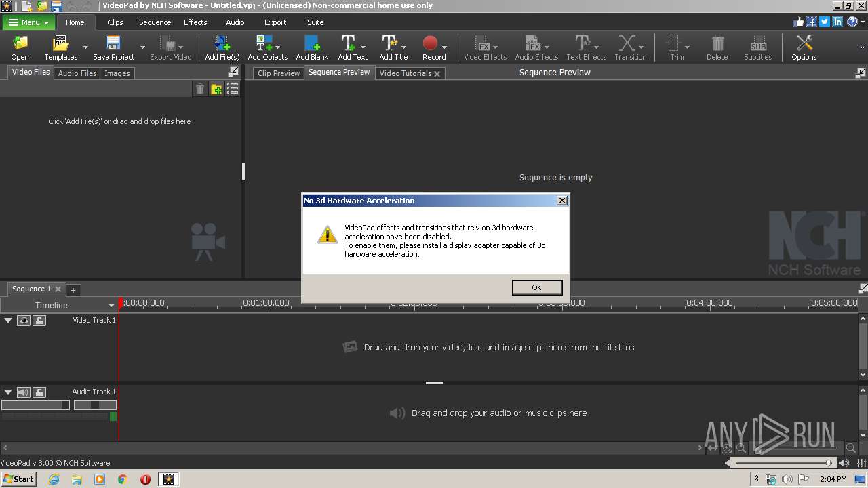
Task: Collapse Audio Track 1 with triangle
Action: [x=8, y=392]
